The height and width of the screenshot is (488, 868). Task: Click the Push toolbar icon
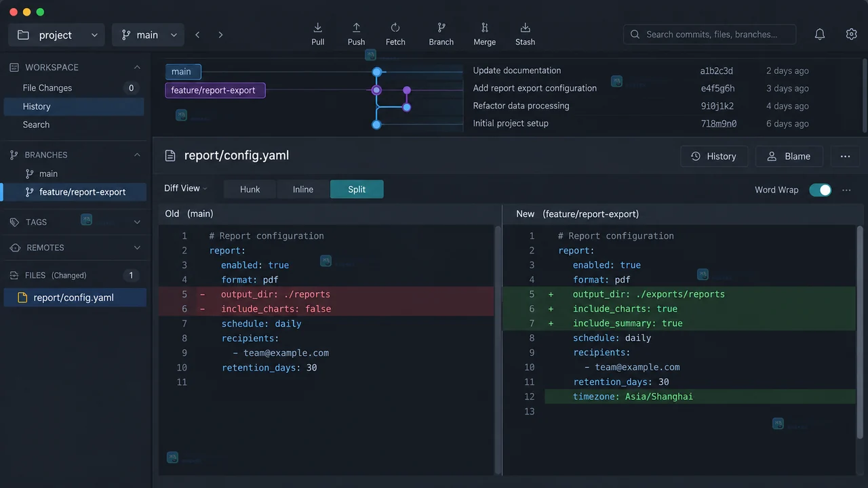[x=356, y=28]
